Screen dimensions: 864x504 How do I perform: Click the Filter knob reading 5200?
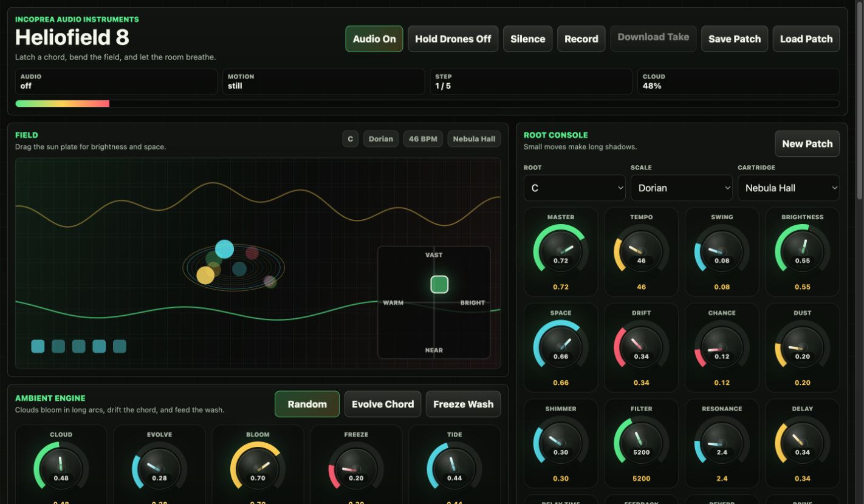pos(642,443)
